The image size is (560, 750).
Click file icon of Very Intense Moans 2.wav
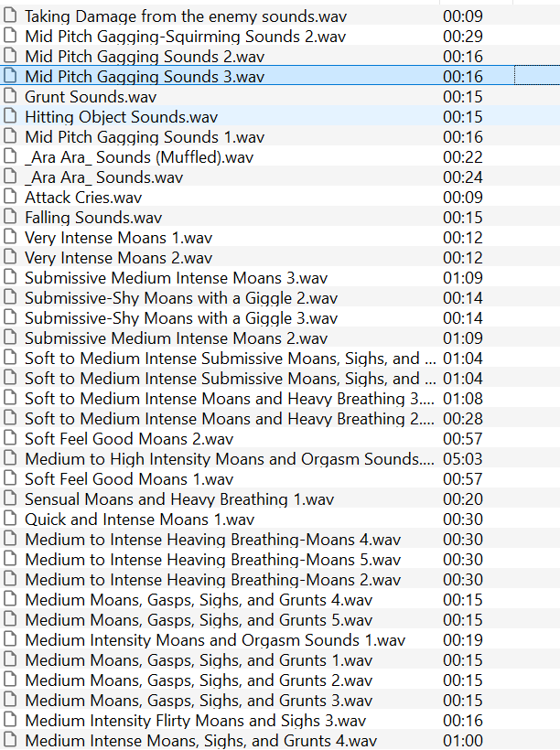point(9,257)
